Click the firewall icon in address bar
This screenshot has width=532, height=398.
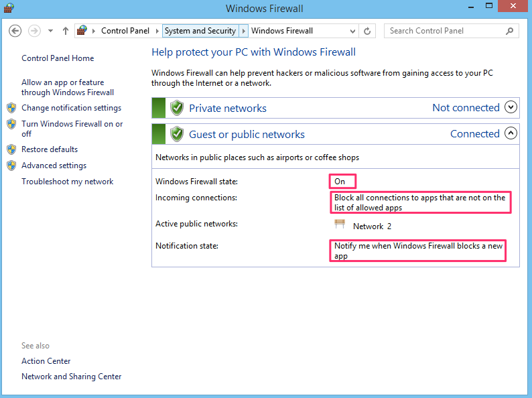coord(82,31)
